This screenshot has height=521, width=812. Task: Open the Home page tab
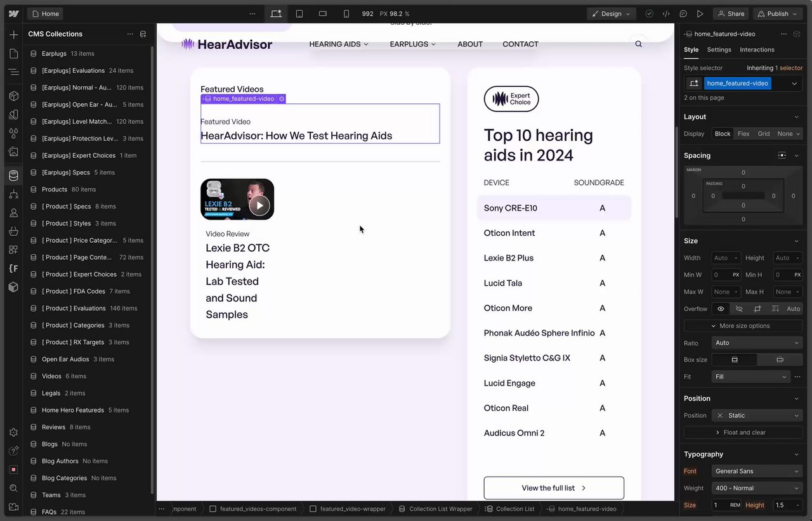click(45, 13)
